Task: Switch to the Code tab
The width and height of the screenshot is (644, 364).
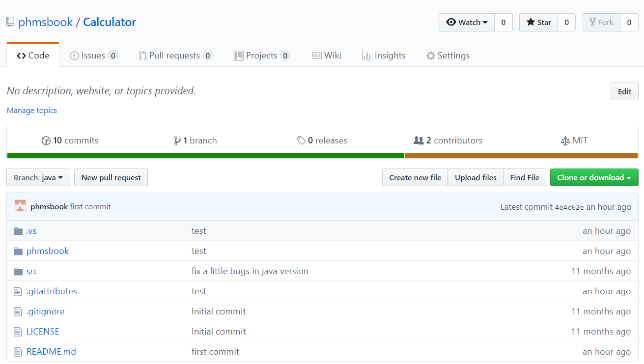Action: click(33, 56)
